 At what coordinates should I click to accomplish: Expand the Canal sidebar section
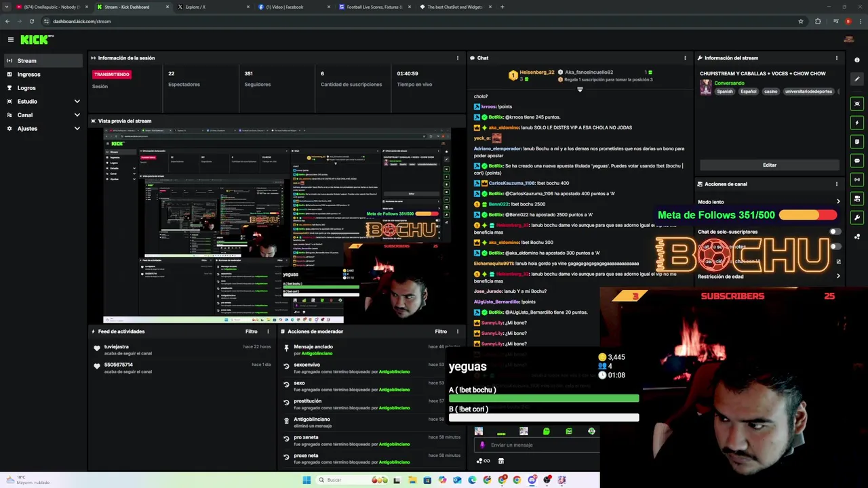(x=77, y=115)
